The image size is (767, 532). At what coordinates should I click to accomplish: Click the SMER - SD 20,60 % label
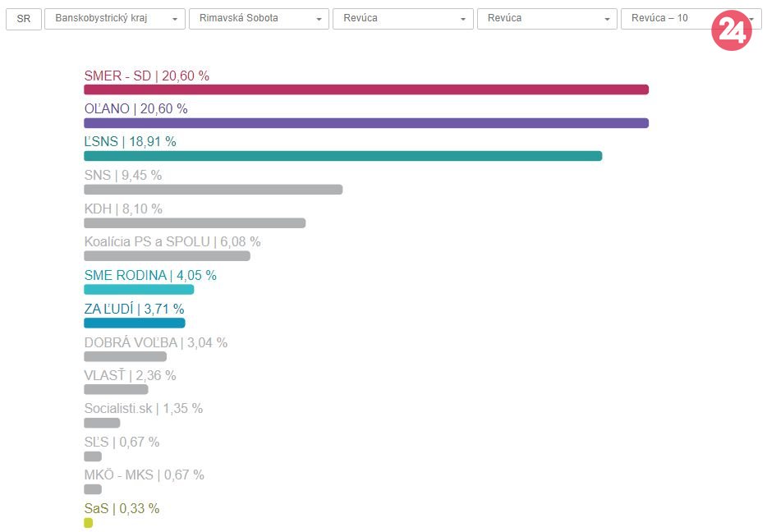tap(146, 76)
